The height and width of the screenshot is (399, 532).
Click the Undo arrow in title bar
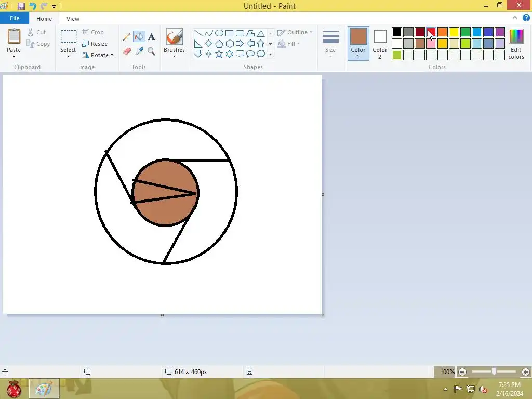[x=33, y=6]
